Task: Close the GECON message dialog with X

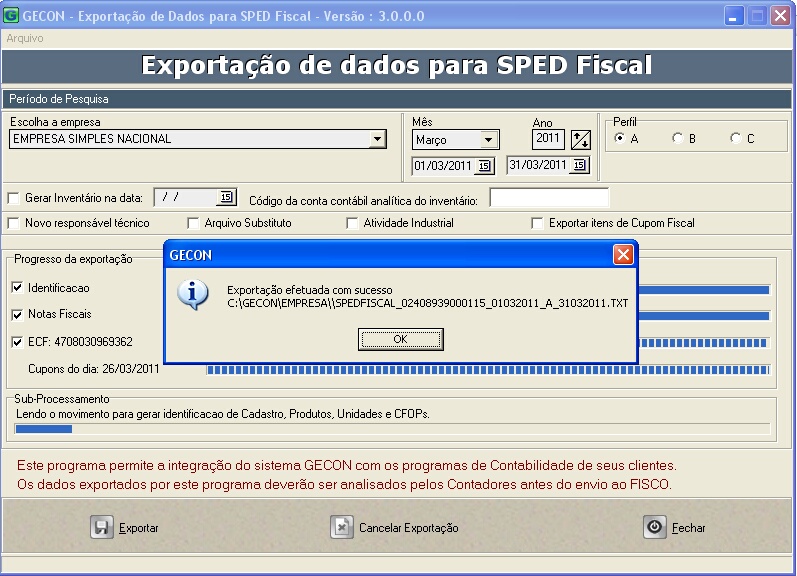Action: 623,254
